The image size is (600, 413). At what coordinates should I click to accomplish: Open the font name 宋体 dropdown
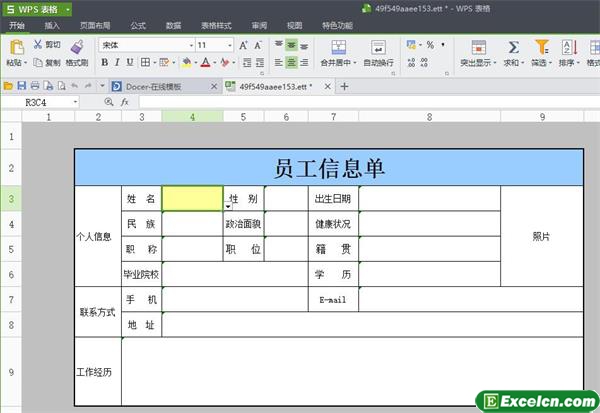click(x=189, y=45)
